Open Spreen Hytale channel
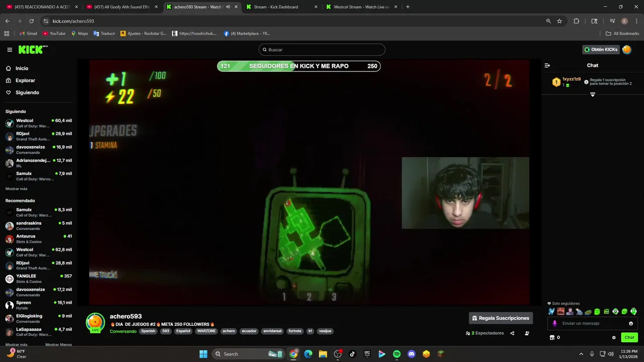The image size is (644, 362). [x=39, y=305]
